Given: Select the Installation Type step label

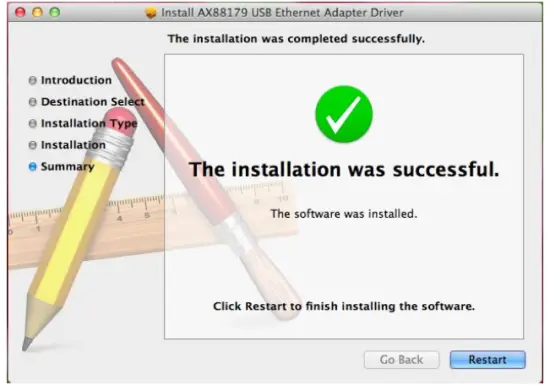Looking at the screenshot, I should click(89, 123).
